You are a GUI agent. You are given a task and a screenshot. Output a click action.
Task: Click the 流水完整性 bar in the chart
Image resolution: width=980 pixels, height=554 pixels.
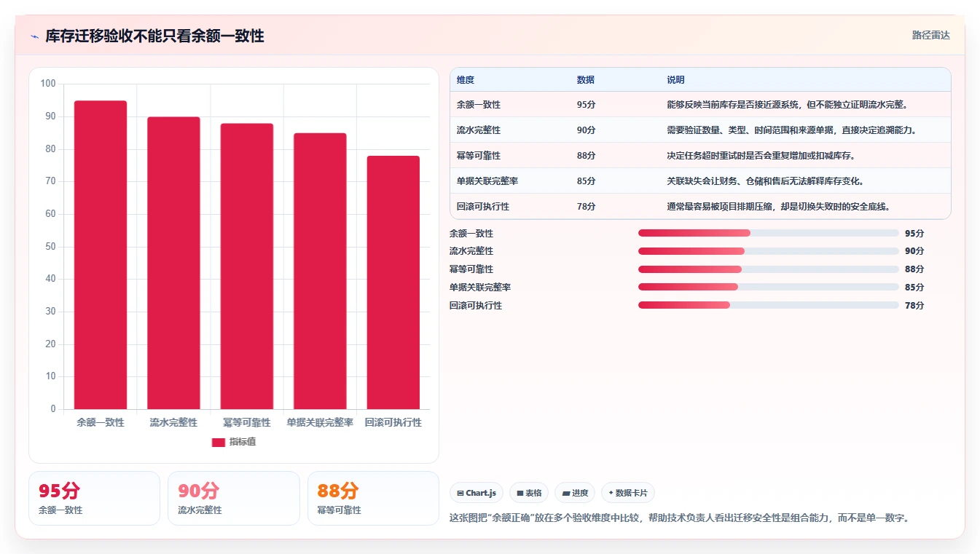[173, 263]
